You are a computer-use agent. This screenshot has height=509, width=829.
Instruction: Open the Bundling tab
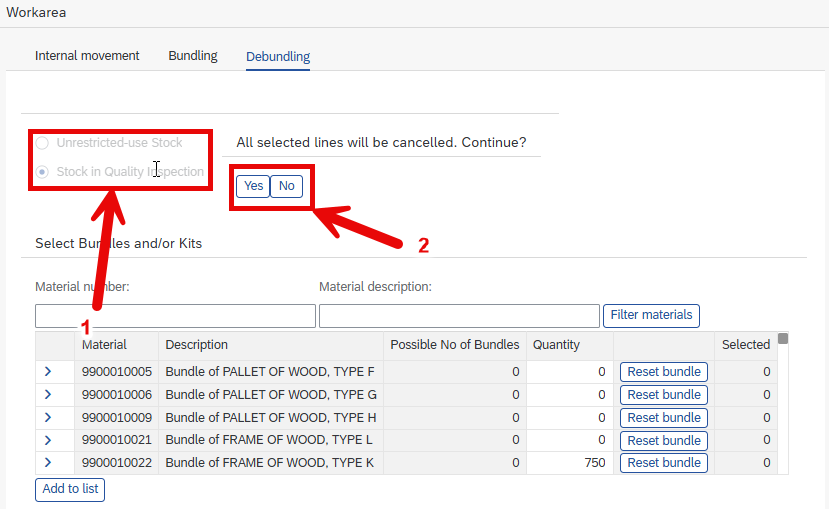pyautogui.click(x=193, y=55)
